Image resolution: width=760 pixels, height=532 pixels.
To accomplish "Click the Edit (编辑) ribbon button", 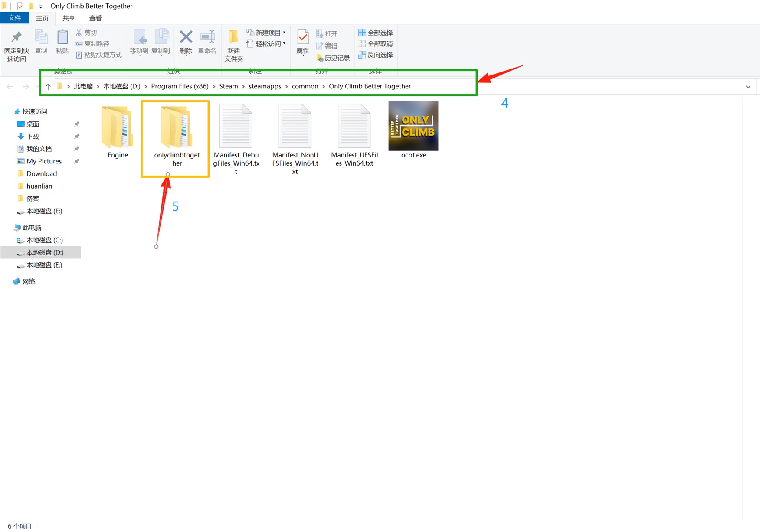I will point(327,46).
